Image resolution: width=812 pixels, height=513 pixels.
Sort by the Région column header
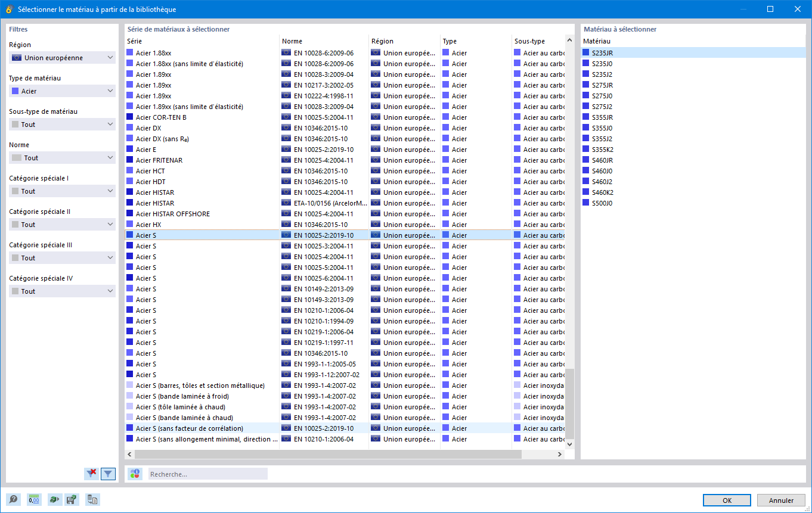point(405,41)
